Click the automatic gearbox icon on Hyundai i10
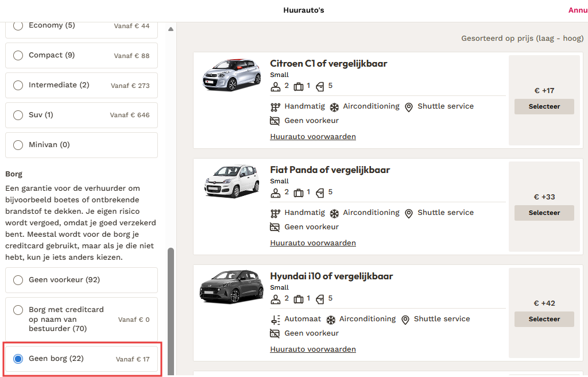 pos(275,320)
